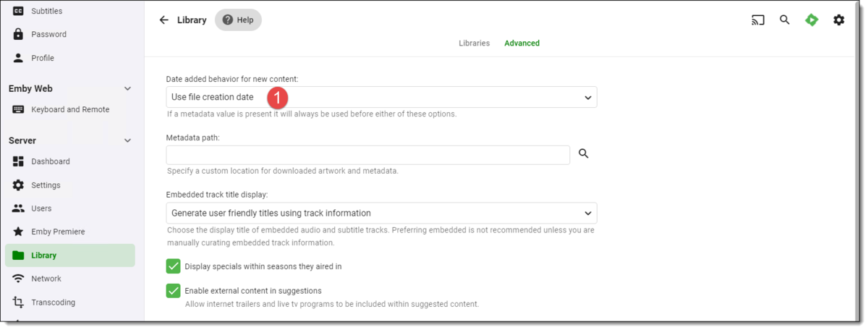
Task: Uncheck Display specials within seasons they aired in
Action: click(x=174, y=266)
